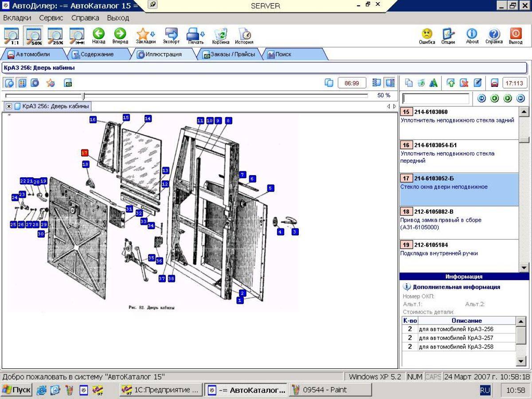Click the 86:99 counter field

352,83
